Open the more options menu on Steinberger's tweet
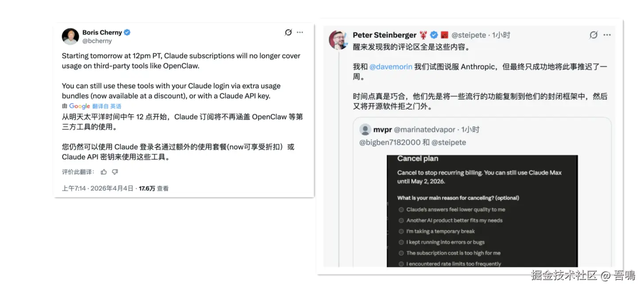The width and height of the screenshot is (644, 290). (x=607, y=35)
